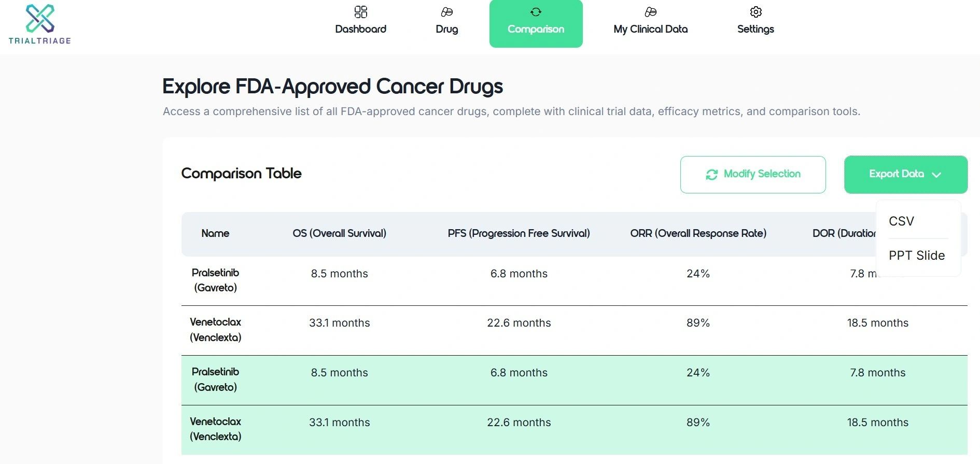The image size is (980, 464).
Task: Click 89% in white Venetoclax row
Action: (698, 323)
